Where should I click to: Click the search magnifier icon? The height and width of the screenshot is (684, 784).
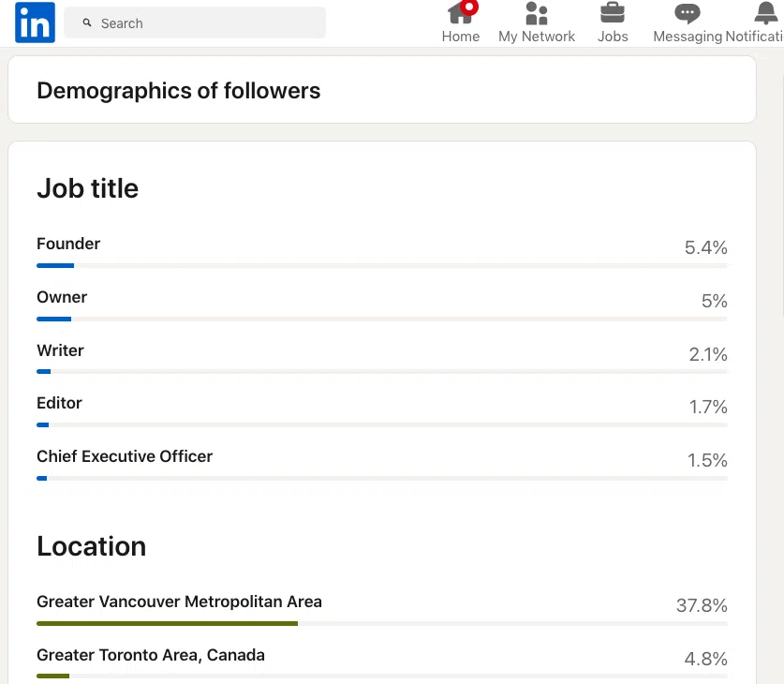tap(87, 22)
